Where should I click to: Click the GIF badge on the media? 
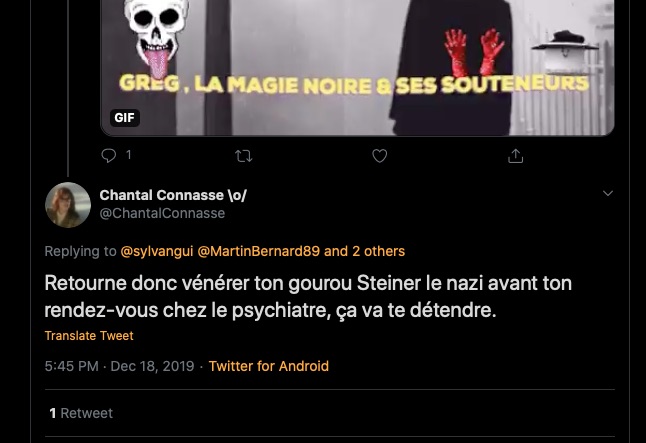[x=124, y=118]
